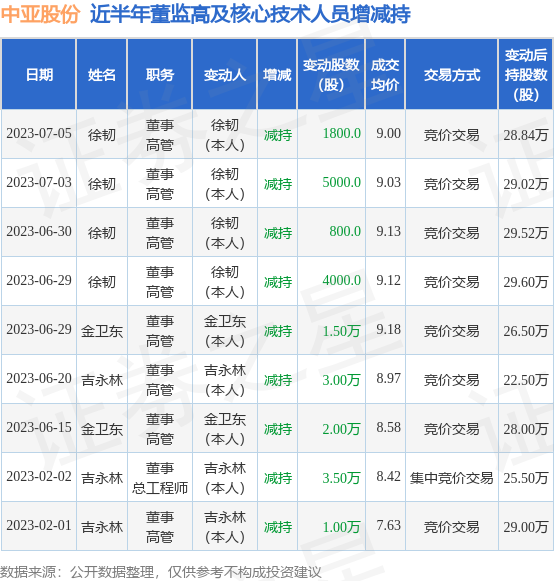Click the share change 1800.0
The height and width of the screenshot is (581, 554).
pos(341,133)
